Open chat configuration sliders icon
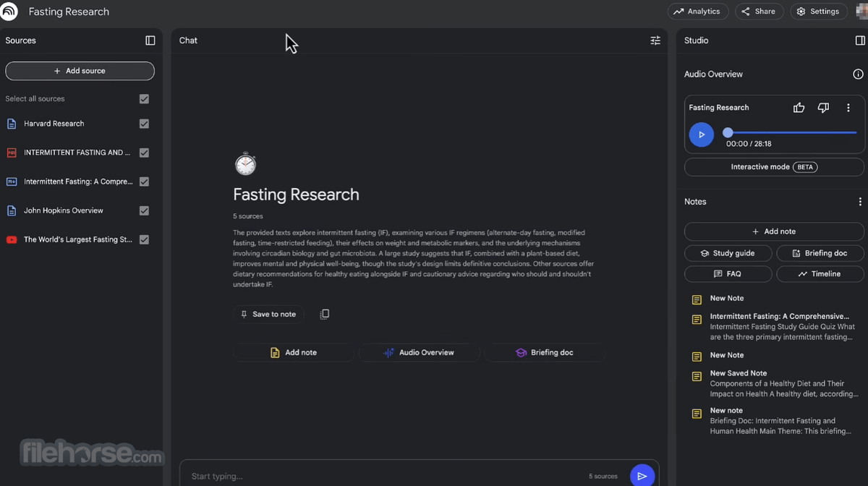 [655, 40]
